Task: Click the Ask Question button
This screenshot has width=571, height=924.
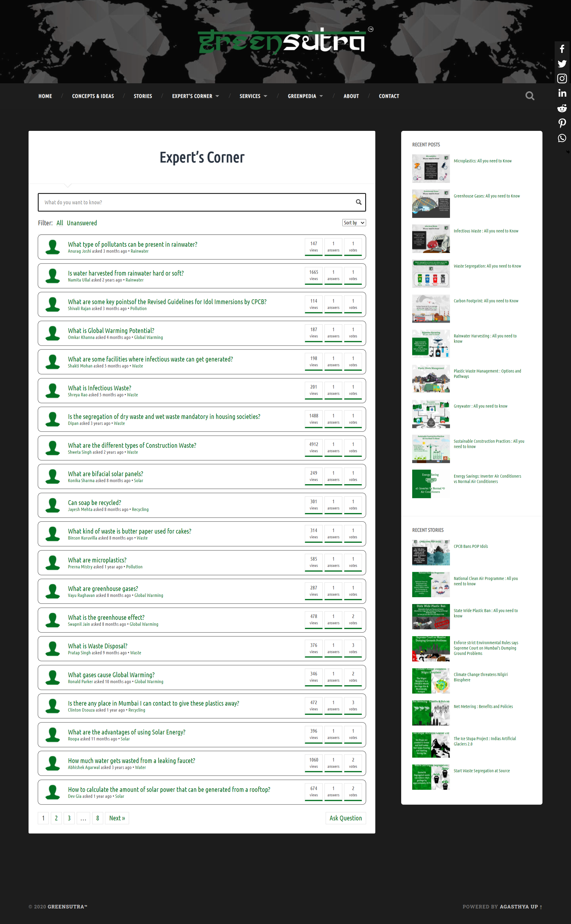Action: [345, 818]
